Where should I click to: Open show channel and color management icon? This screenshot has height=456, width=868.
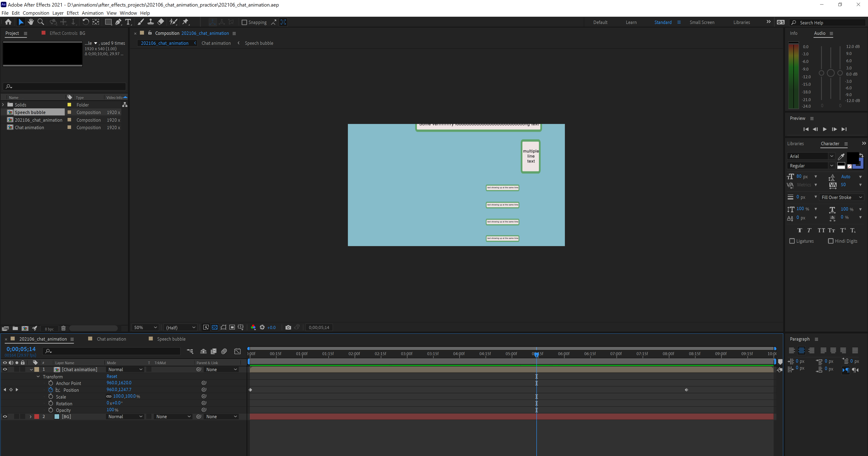tap(253, 327)
